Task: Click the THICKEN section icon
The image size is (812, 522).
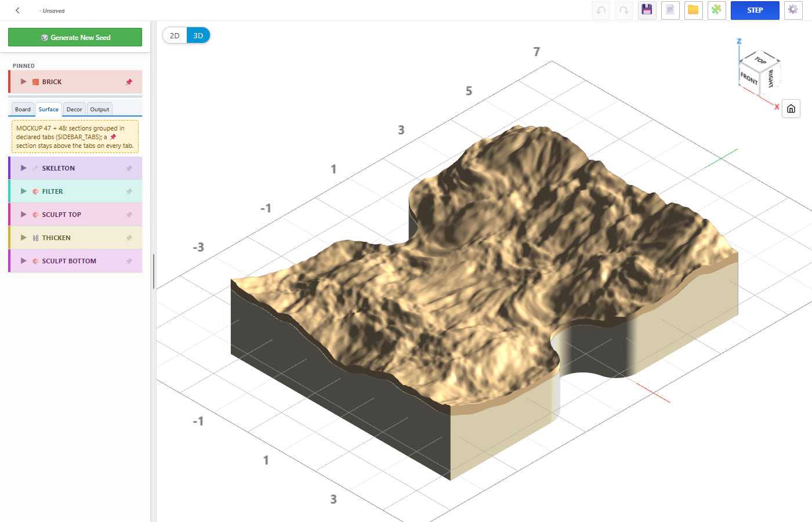Action: [x=36, y=238]
